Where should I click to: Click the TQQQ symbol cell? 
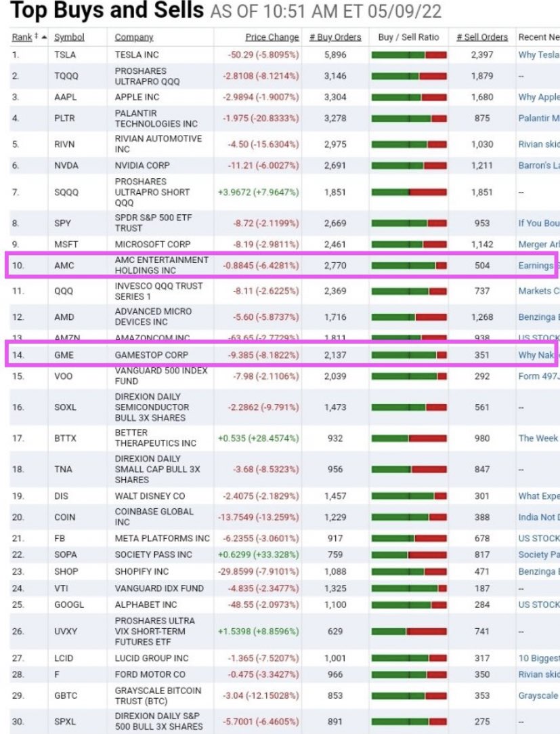point(66,76)
